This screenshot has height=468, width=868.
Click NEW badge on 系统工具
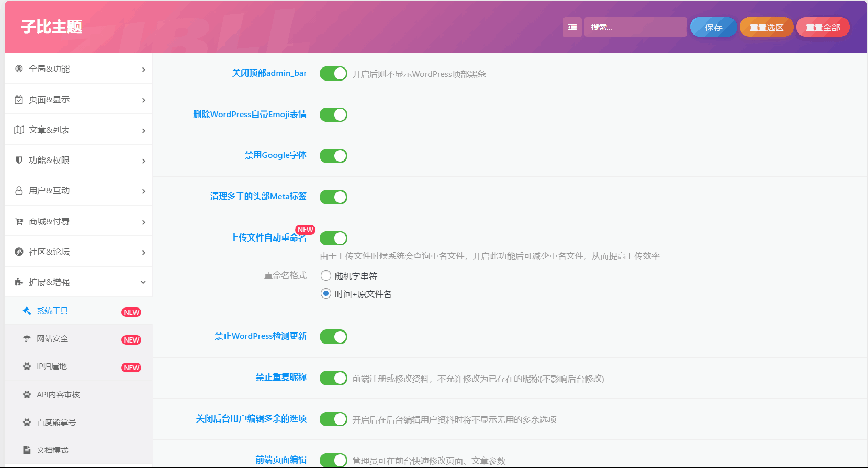point(131,312)
